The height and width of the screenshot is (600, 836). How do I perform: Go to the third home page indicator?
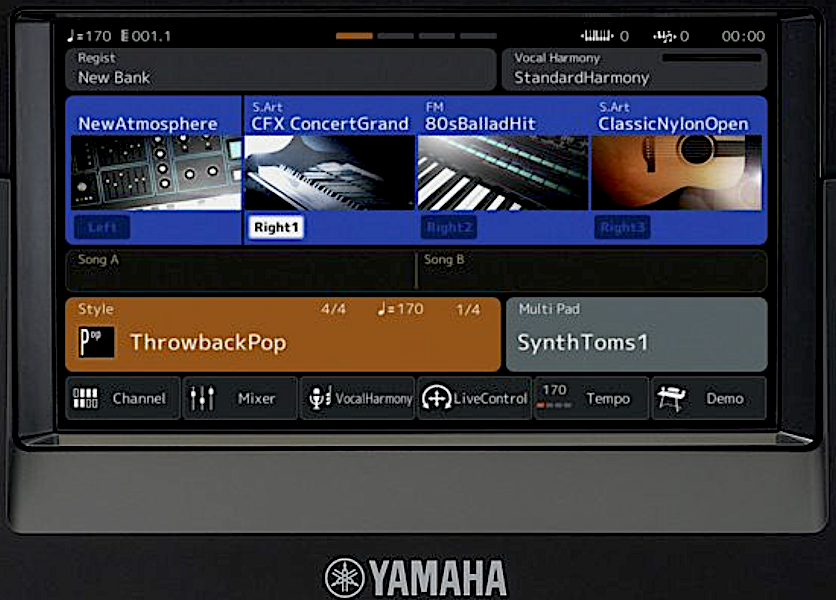point(437,36)
